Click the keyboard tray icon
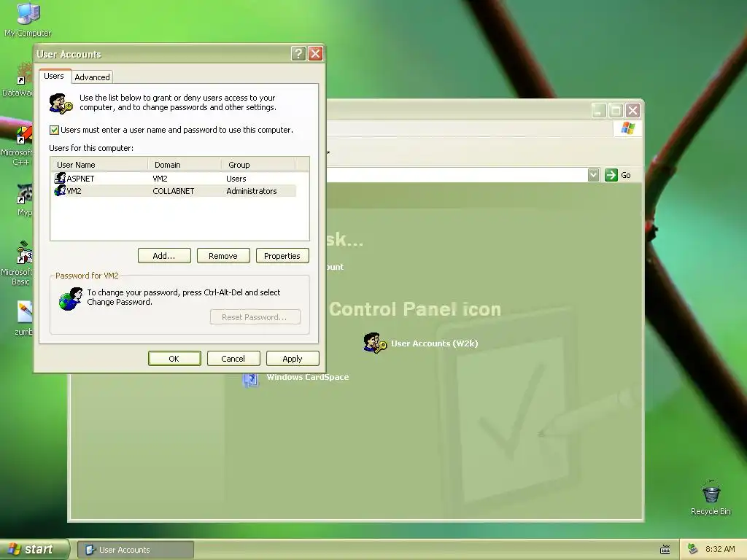Viewport: 747px width, 560px height. click(665, 550)
